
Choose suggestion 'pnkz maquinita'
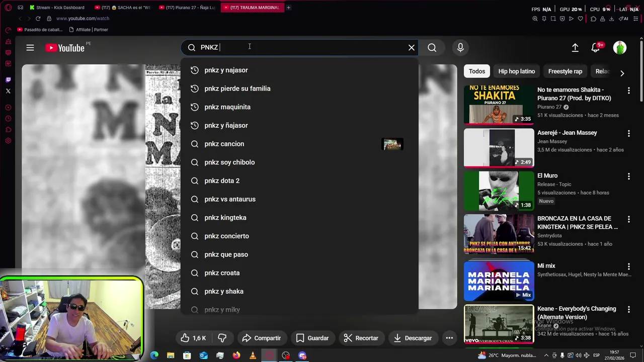pyautogui.click(x=299, y=107)
